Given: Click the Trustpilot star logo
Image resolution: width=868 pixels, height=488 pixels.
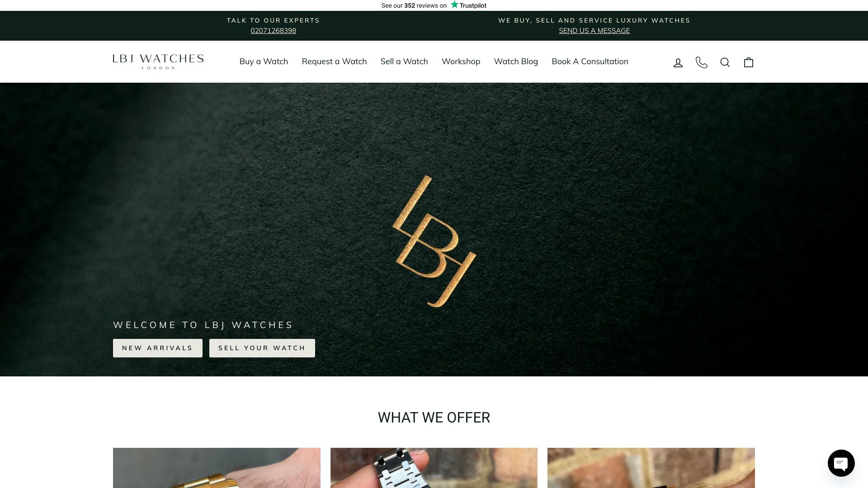Looking at the screenshot, I should [x=468, y=5].
